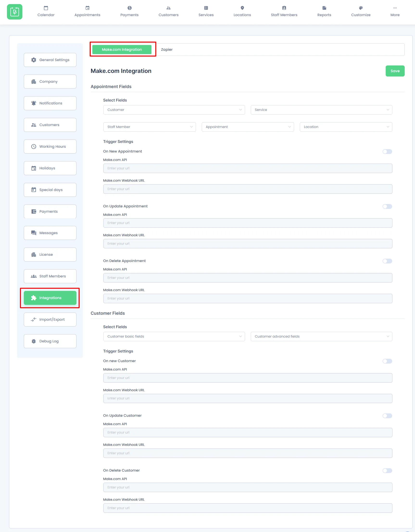The image size is (415, 532).
Task: Open the Calendar from the top navigation
Action: (46, 12)
